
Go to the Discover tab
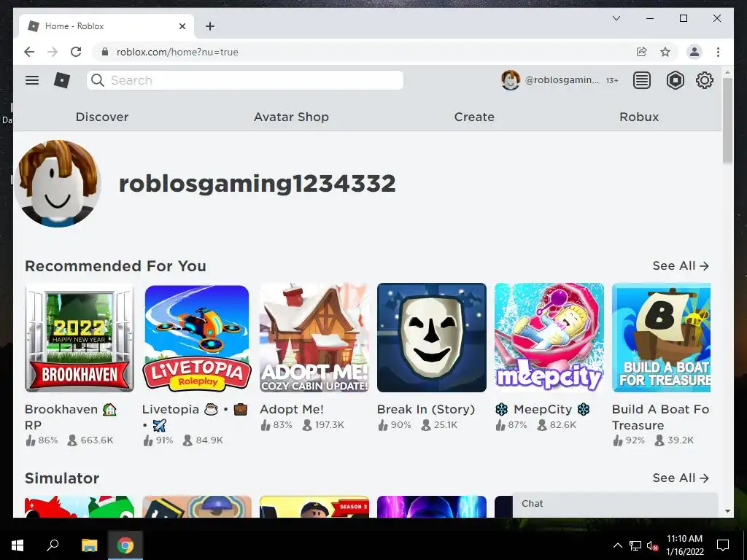point(102,117)
